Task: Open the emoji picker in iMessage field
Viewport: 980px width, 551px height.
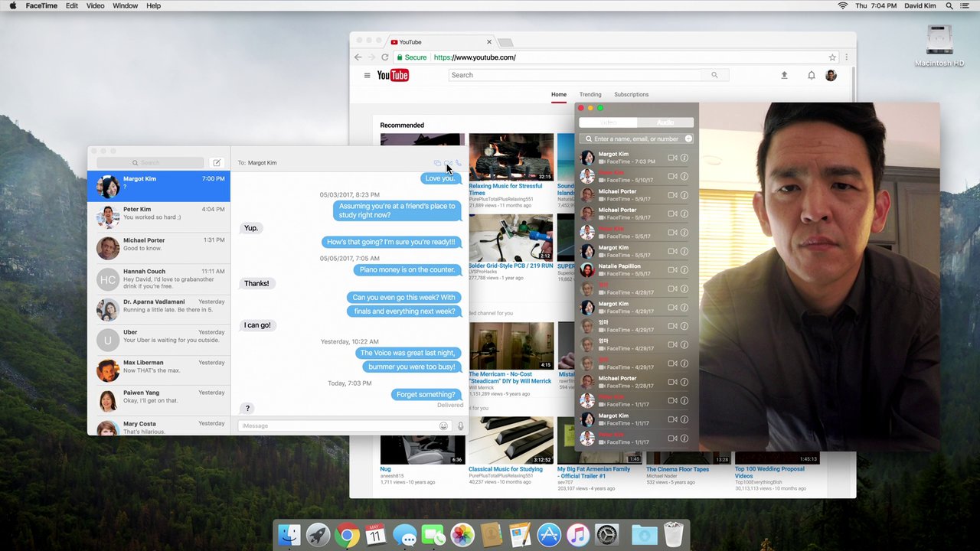Action: (x=443, y=426)
